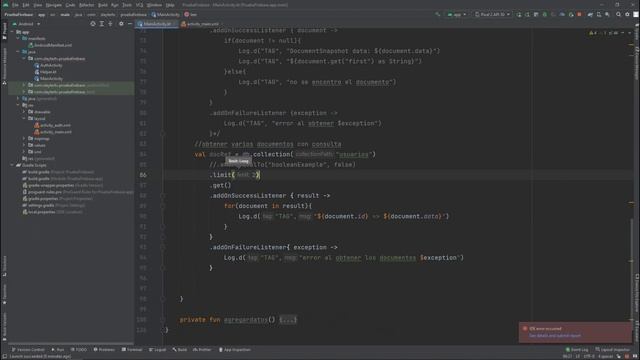Click the 4 spaces indent indicator
640x360 pixels.
[606, 356]
